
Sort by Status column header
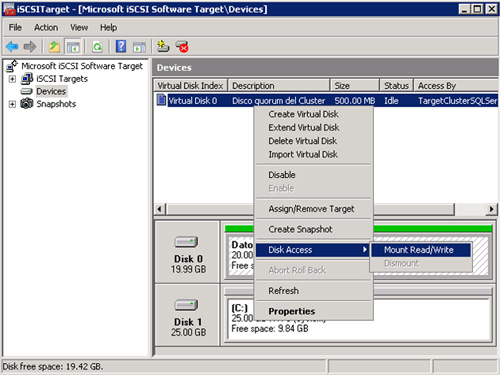pyautogui.click(x=397, y=86)
